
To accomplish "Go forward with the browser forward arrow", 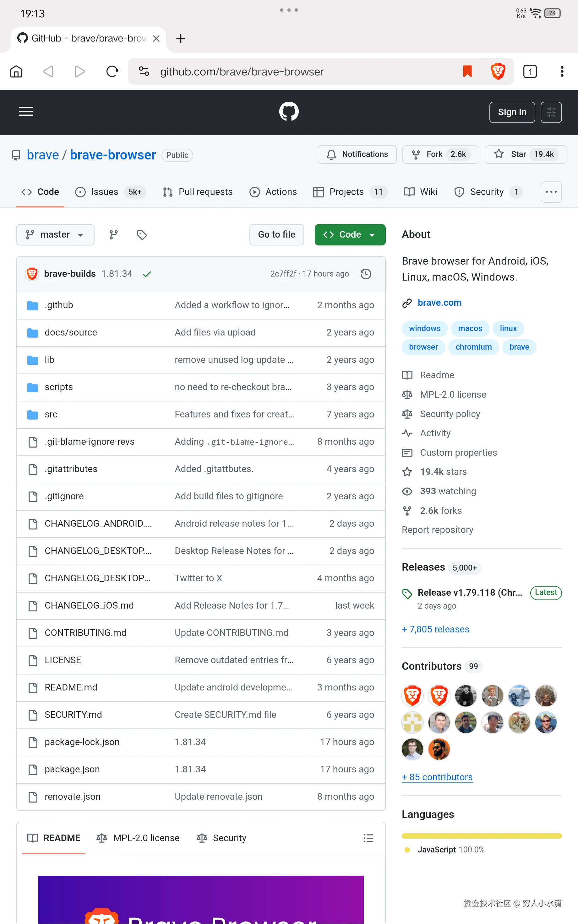I will (x=79, y=71).
